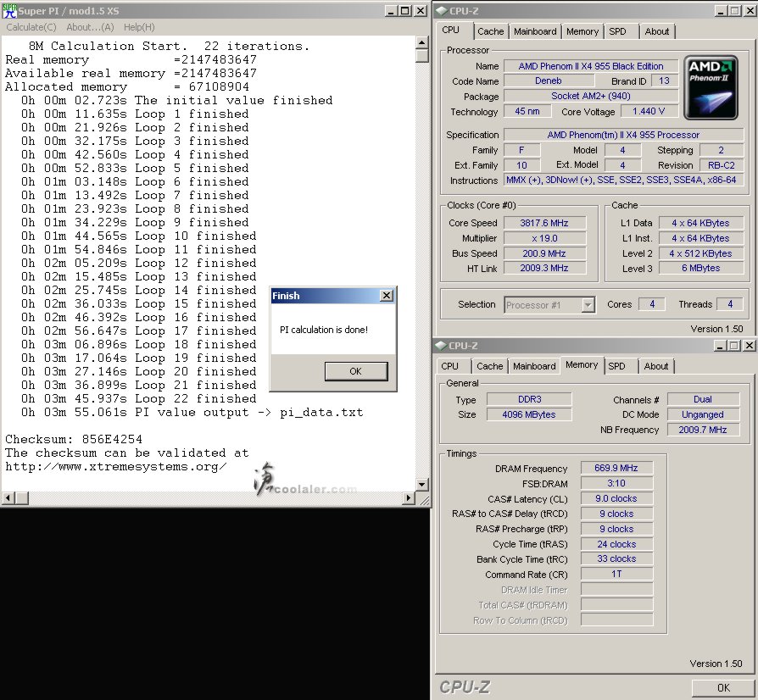Click the FSB:DRAM value 3:10

616,483
